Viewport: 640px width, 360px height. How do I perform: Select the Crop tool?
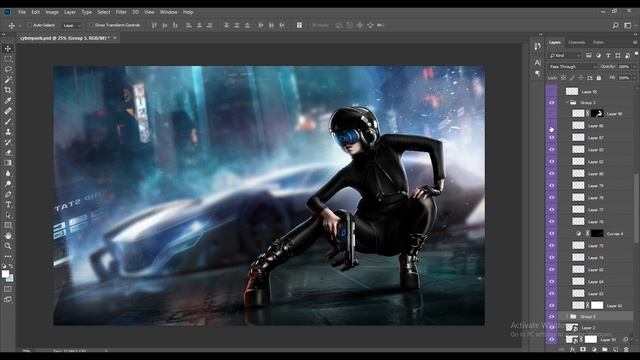(x=8, y=90)
